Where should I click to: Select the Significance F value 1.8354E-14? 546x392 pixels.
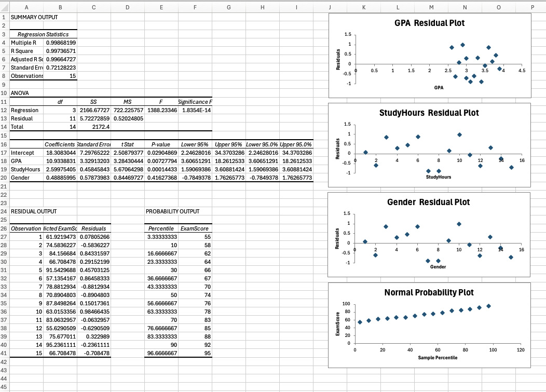point(195,111)
